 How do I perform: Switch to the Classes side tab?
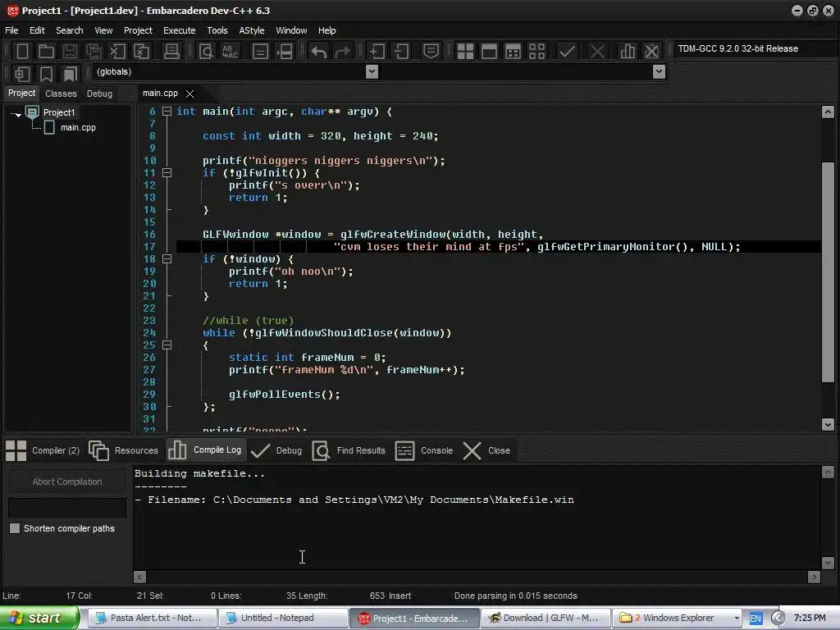(x=61, y=94)
